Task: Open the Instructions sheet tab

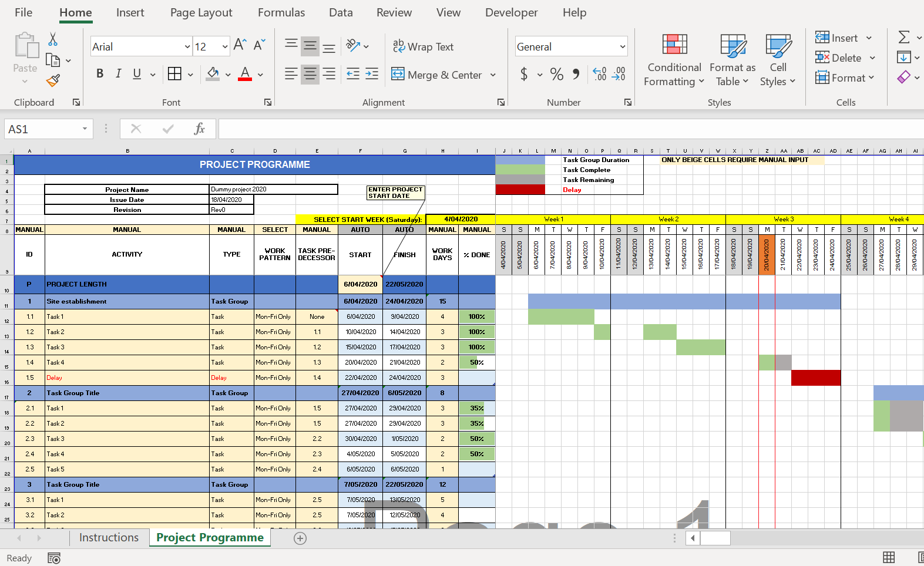Action: click(109, 537)
